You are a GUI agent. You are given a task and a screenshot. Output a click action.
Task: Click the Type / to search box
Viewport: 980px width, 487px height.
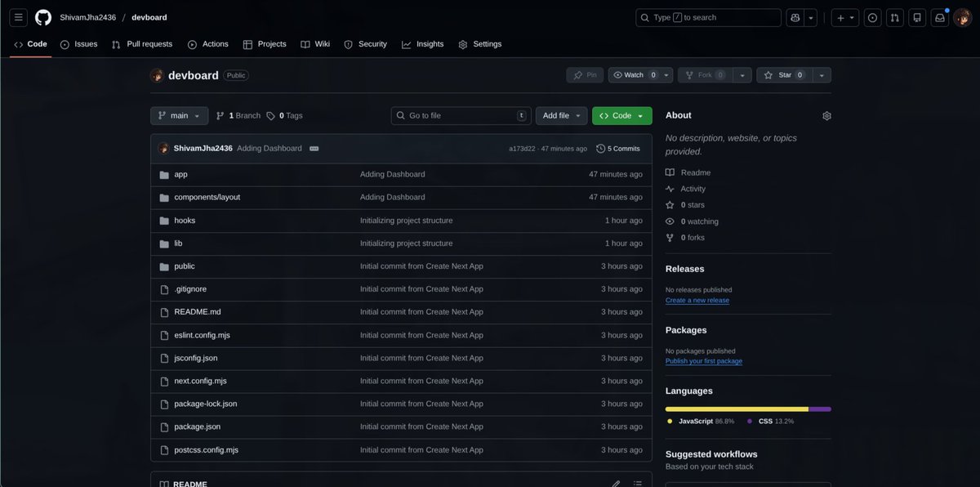709,17
